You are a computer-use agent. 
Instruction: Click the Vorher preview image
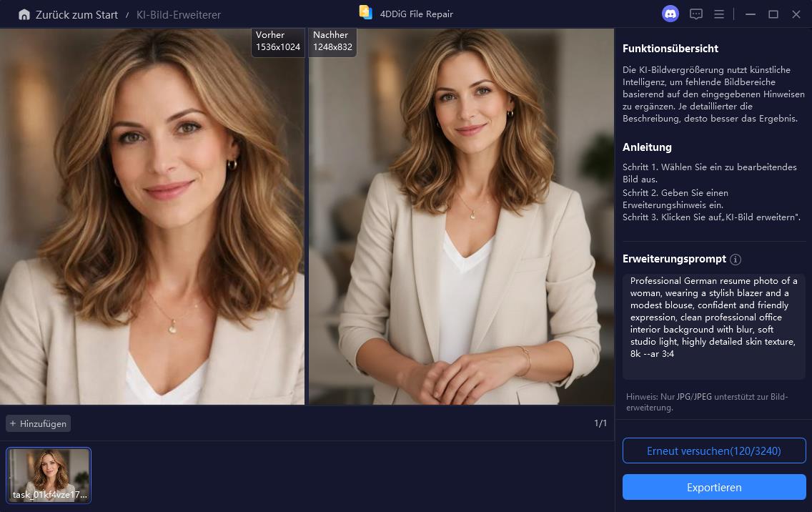click(x=152, y=217)
